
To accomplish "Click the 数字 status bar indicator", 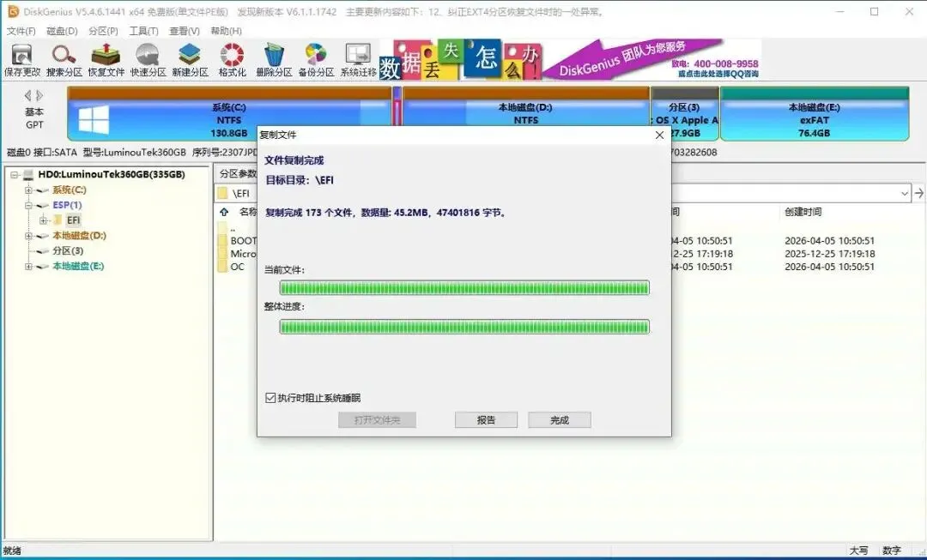I will click(892, 550).
